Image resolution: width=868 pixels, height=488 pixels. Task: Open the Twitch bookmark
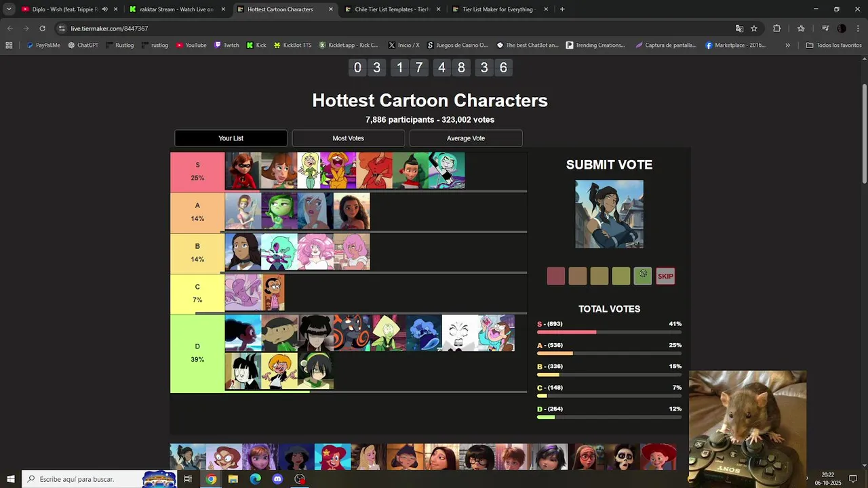tap(227, 45)
